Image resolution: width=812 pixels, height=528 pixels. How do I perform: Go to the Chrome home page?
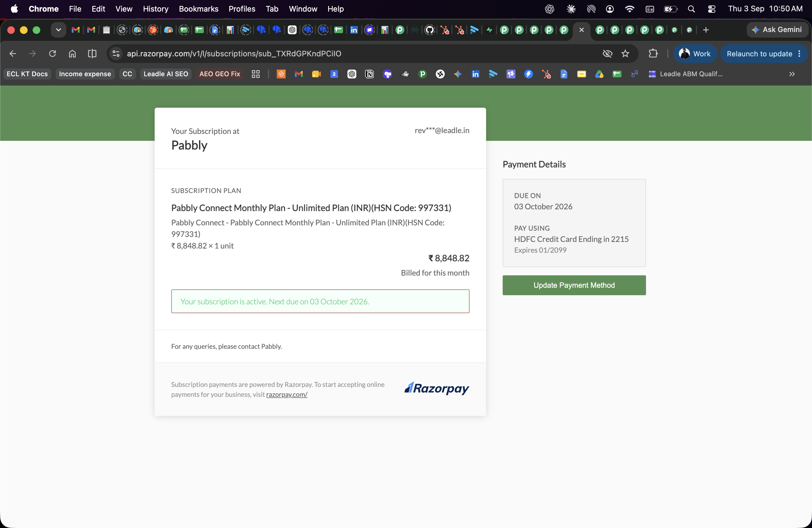coord(72,54)
